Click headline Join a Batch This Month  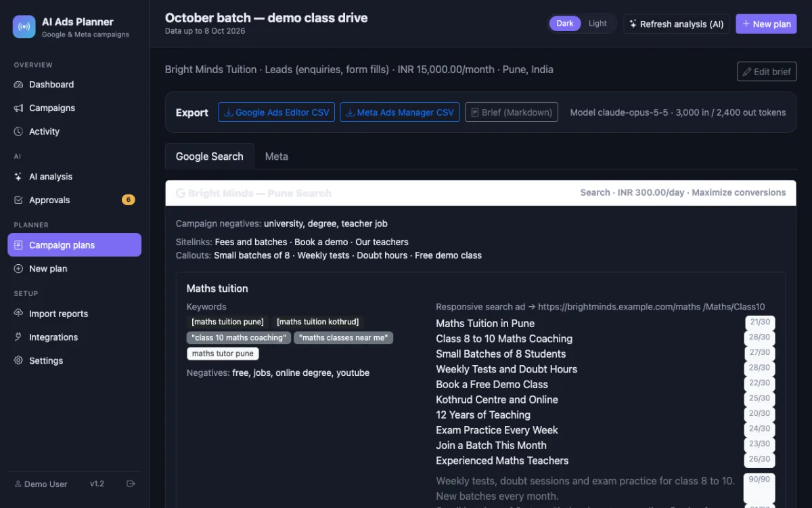[x=491, y=446]
